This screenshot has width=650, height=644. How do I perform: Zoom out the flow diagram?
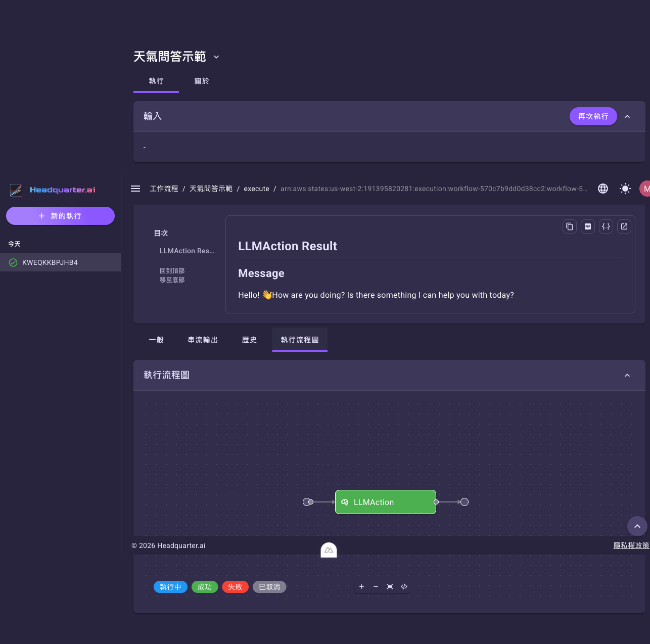[x=376, y=586]
